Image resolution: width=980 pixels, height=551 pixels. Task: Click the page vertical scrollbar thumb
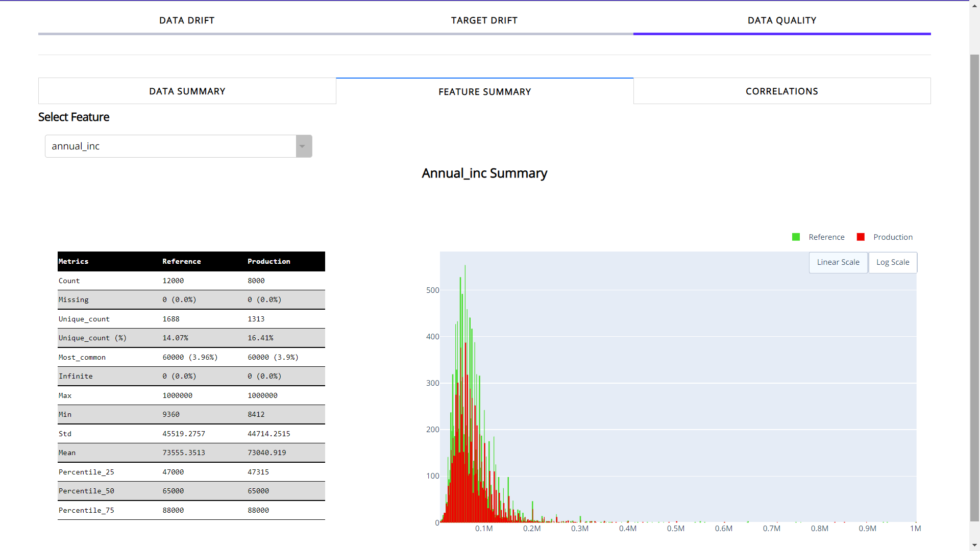tap(975, 288)
